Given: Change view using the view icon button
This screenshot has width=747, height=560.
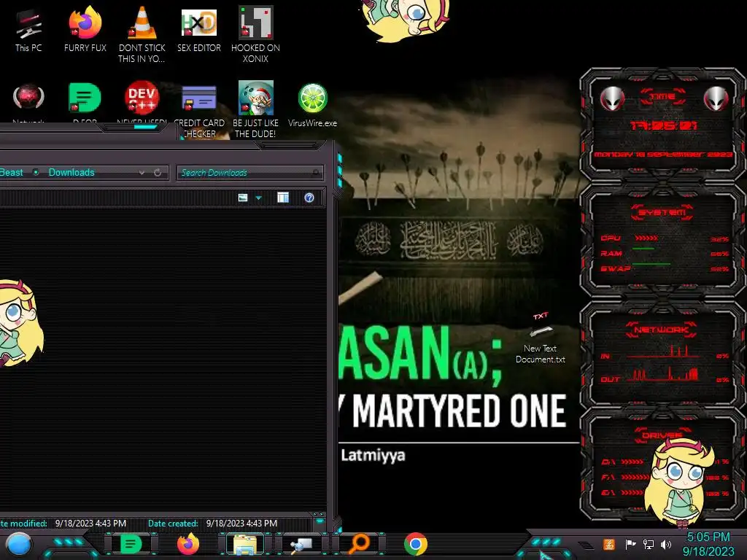Looking at the screenshot, I should click(x=243, y=198).
